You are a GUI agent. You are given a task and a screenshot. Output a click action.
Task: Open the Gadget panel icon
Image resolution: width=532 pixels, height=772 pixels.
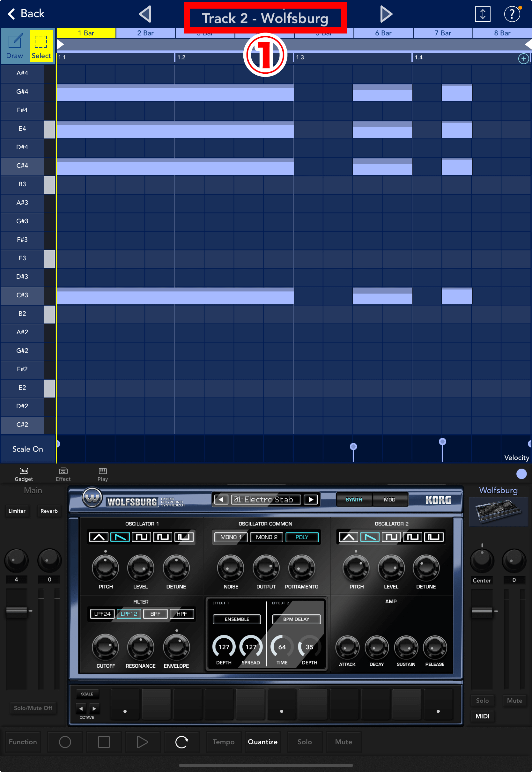[x=24, y=474]
